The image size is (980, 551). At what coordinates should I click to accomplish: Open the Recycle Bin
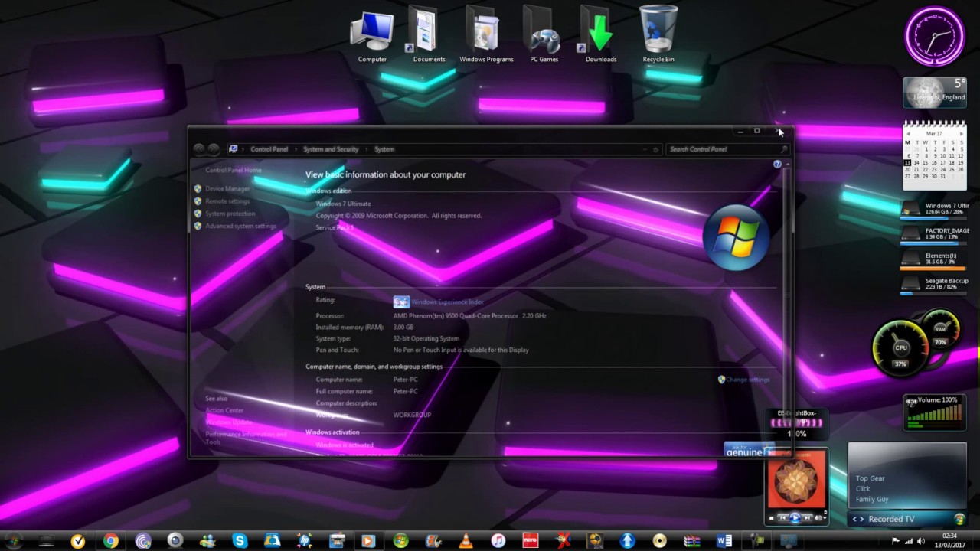658,35
